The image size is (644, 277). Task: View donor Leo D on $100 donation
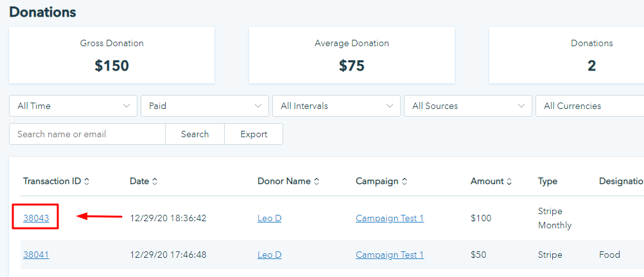point(269,218)
